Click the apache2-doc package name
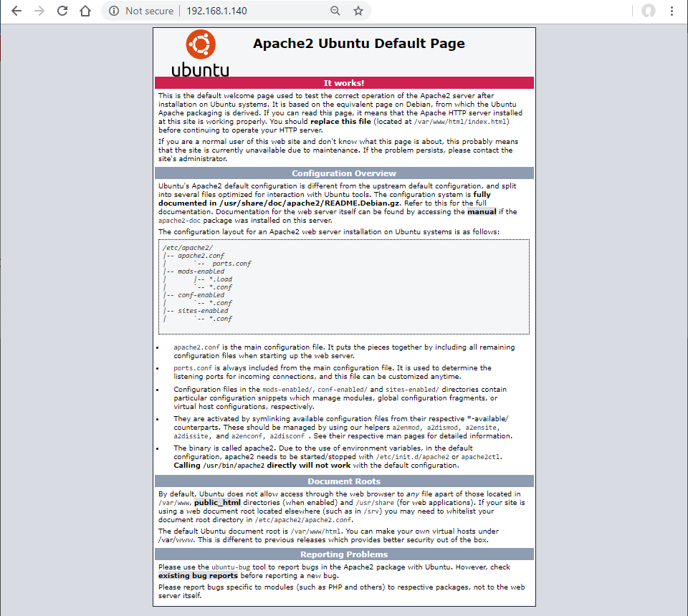The height and width of the screenshot is (616, 688). [x=179, y=221]
